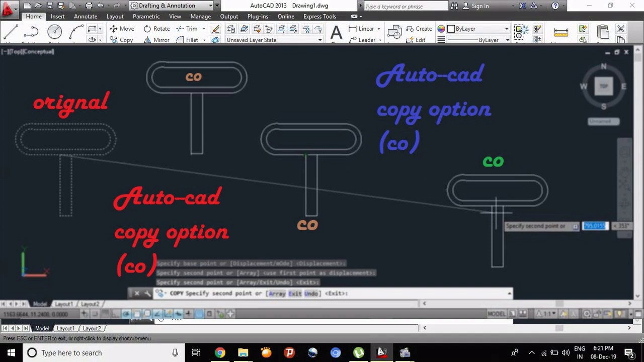Click the Rotate tool
Image resolution: width=644 pixels, height=362 pixels.
tap(156, 29)
